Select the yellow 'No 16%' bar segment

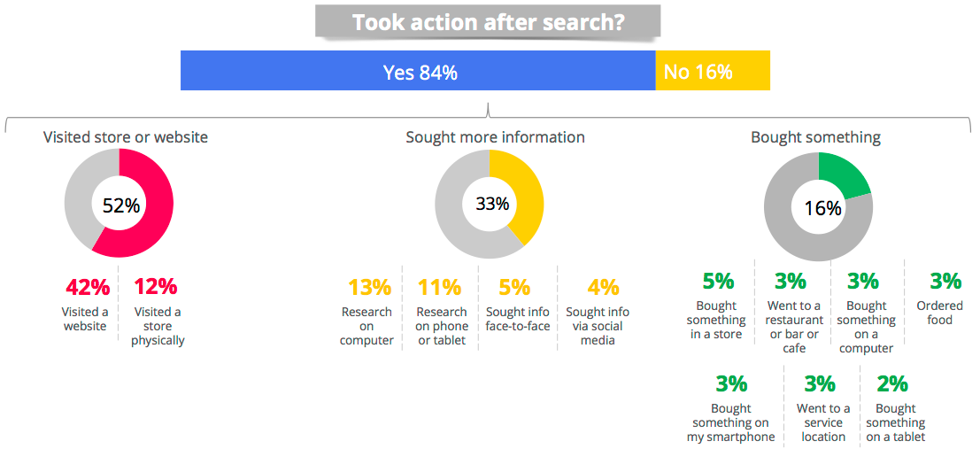pyautogui.click(x=713, y=71)
